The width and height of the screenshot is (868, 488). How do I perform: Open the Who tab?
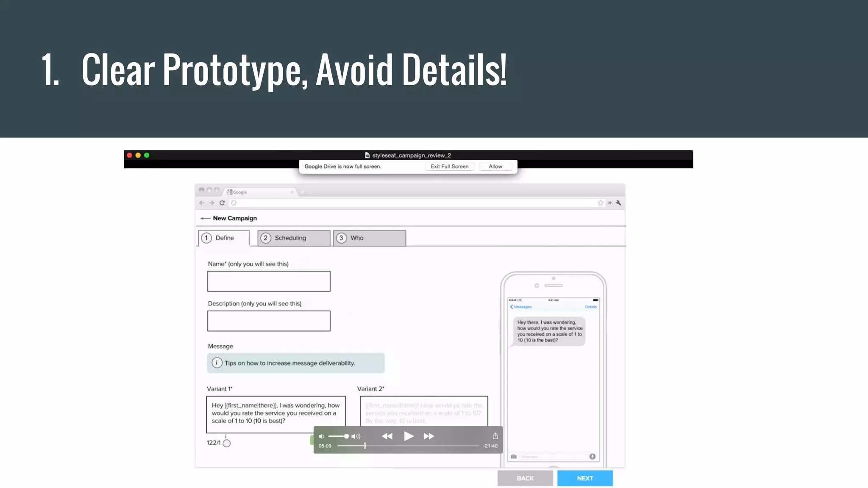click(369, 238)
